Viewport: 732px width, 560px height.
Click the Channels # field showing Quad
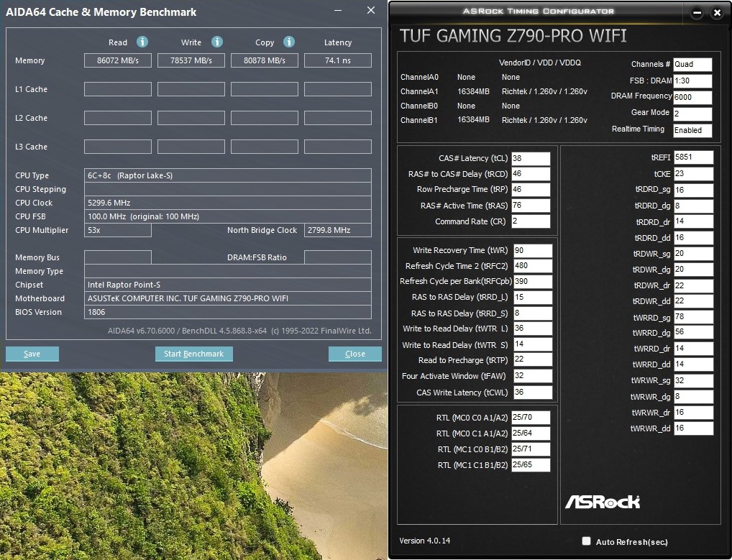[x=692, y=65]
